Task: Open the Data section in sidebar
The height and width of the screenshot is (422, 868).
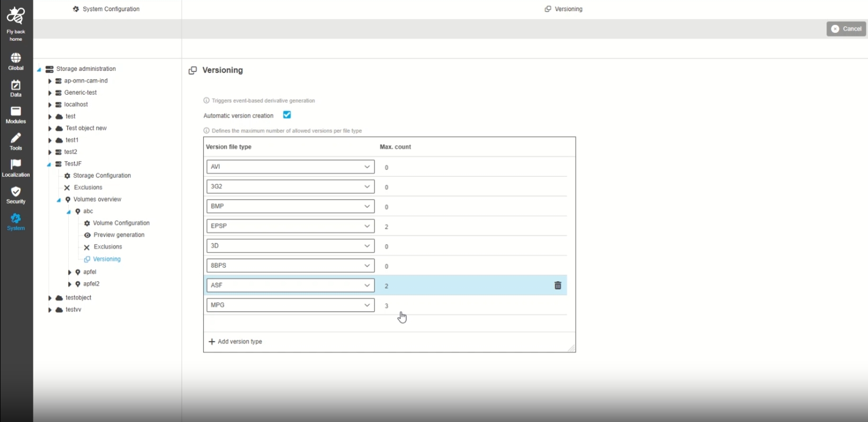Action: [16, 85]
